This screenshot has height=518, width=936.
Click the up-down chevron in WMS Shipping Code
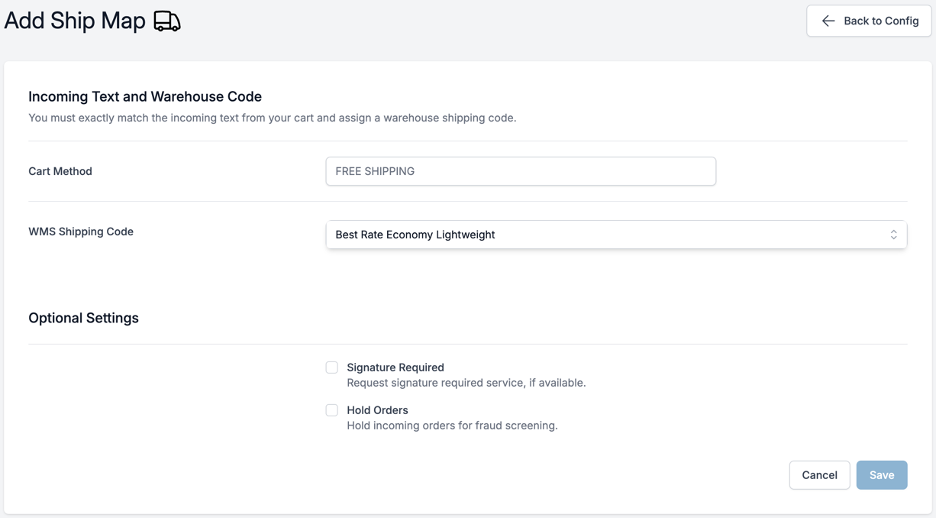(893, 235)
